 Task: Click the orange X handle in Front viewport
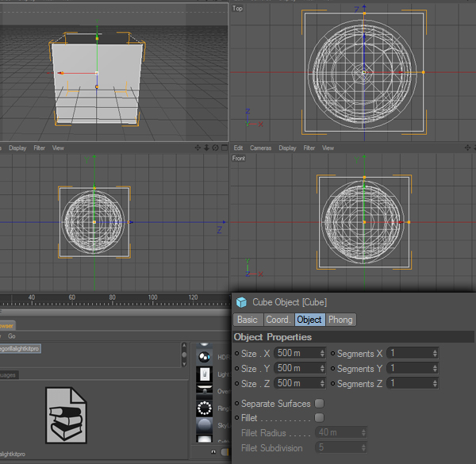(x=409, y=222)
